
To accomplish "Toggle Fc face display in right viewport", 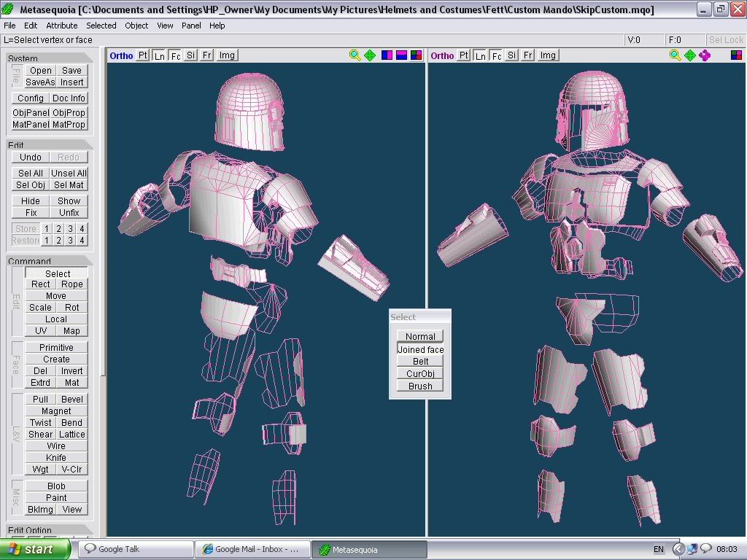I will coord(497,55).
